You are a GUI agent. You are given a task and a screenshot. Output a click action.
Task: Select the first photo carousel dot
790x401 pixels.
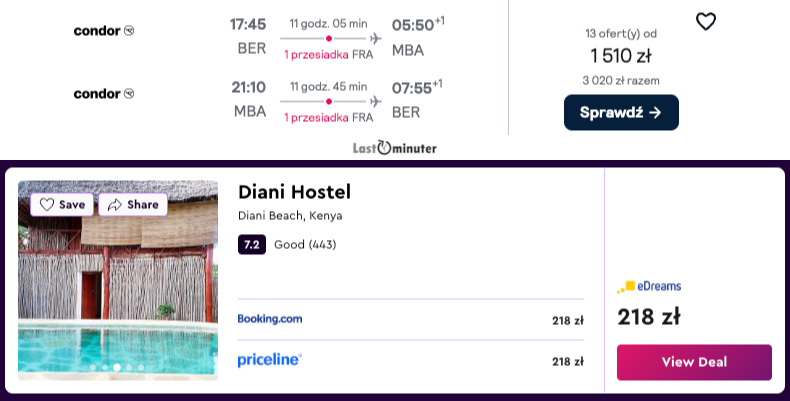(93, 367)
